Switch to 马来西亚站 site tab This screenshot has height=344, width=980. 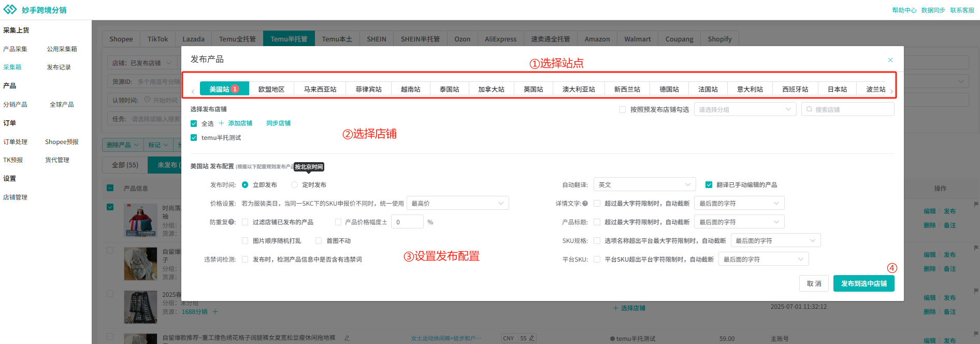click(320, 89)
